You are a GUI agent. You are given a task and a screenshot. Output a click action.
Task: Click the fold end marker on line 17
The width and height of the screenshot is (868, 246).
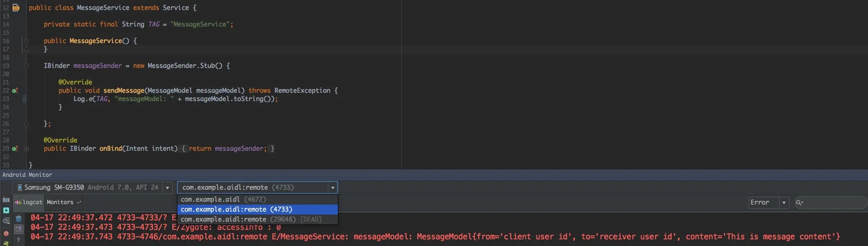coord(26,49)
